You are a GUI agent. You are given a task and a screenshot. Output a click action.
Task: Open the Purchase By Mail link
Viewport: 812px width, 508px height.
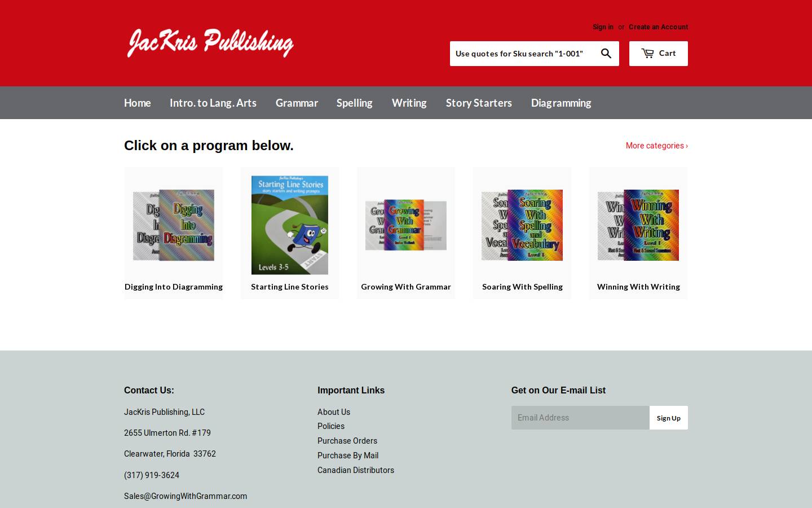348,456
